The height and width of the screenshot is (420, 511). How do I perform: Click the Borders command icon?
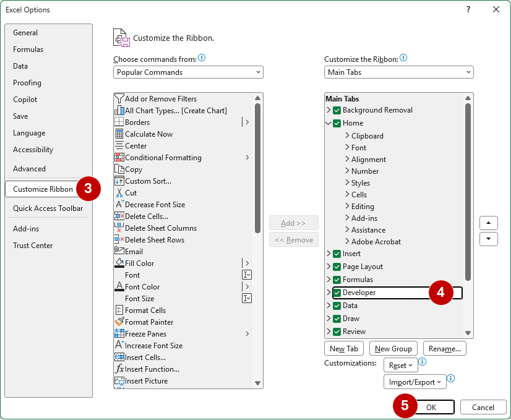tap(119, 122)
